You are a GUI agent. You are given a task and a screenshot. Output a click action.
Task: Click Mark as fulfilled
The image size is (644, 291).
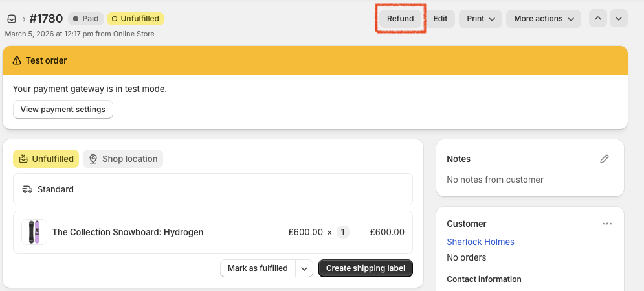coord(258,268)
